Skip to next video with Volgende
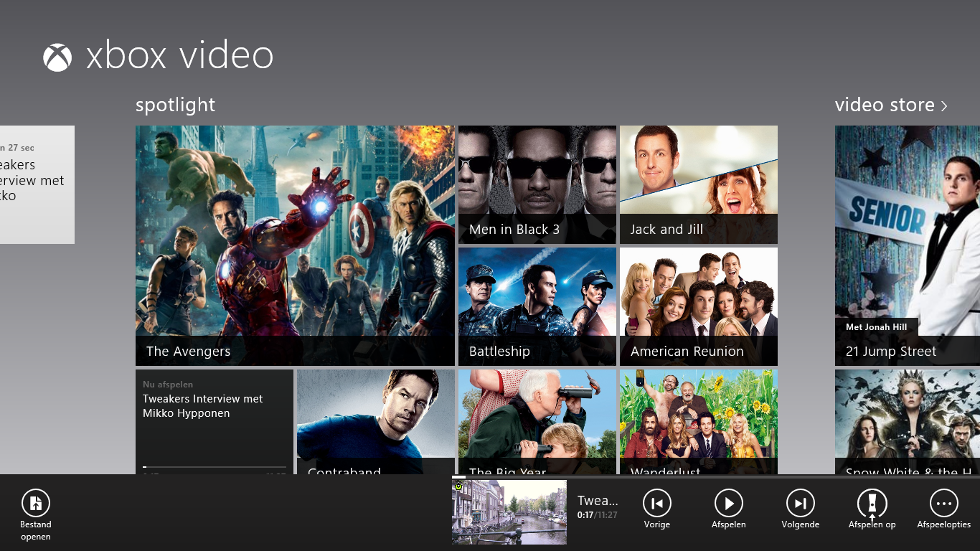The width and height of the screenshot is (980, 551). tap(801, 510)
